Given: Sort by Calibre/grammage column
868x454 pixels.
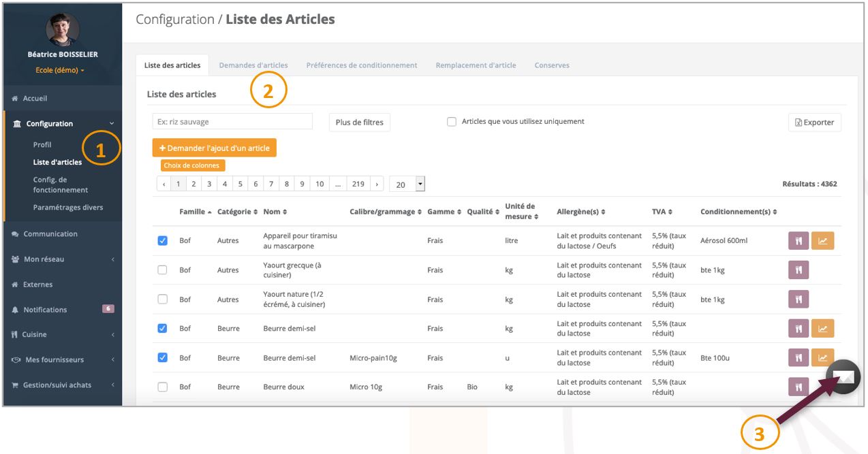Looking at the screenshot, I should coord(386,212).
